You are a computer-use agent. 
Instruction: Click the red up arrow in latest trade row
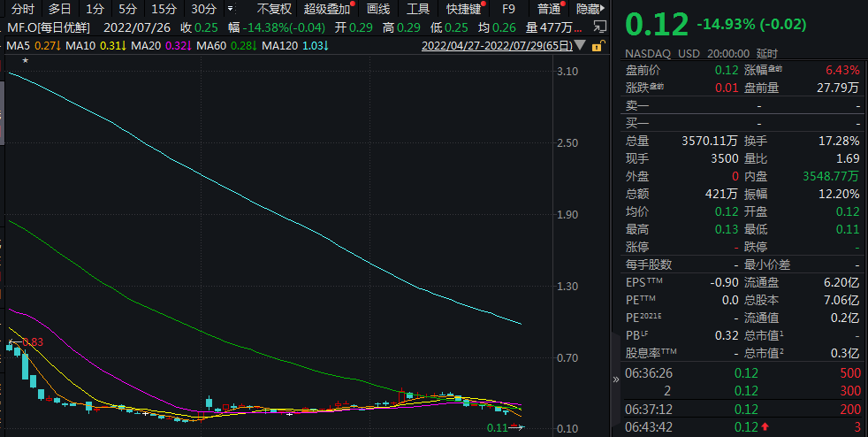click(x=766, y=428)
